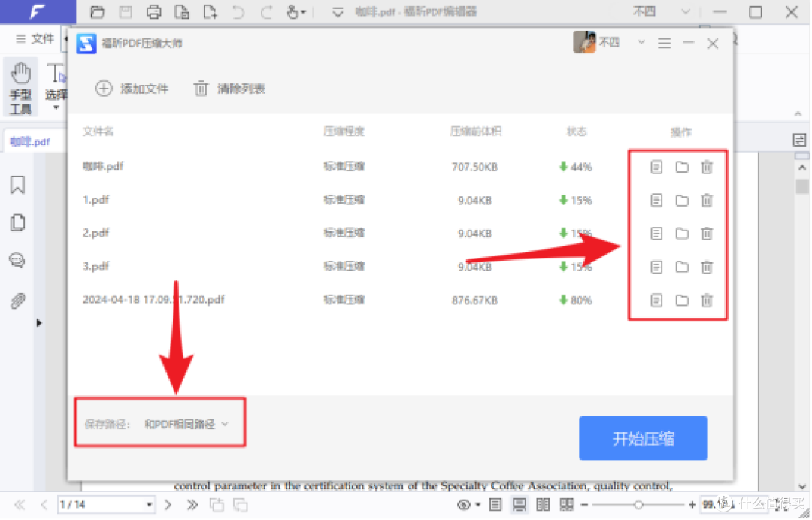The width and height of the screenshot is (812, 520).
Task: Select the 2.pdf file row
Action: pos(400,234)
